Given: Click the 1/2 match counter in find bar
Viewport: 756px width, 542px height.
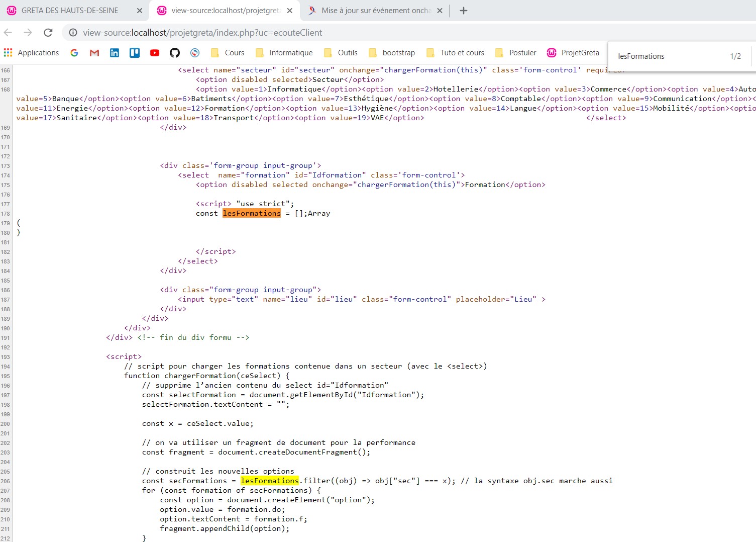Looking at the screenshot, I should [735, 56].
